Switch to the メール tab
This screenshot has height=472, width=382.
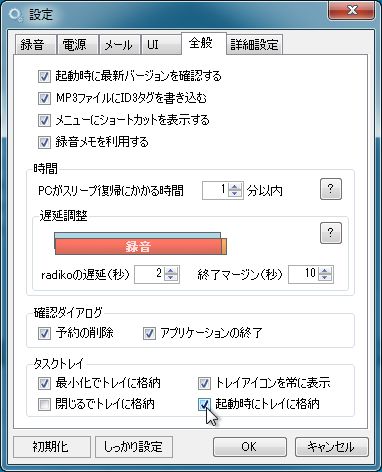[118, 44]
